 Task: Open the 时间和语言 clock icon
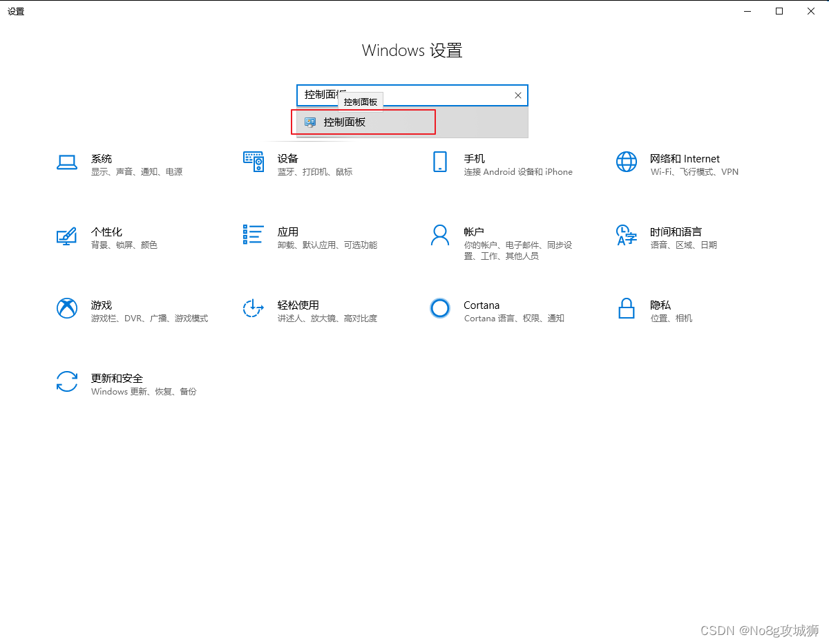tap(626, 235)
